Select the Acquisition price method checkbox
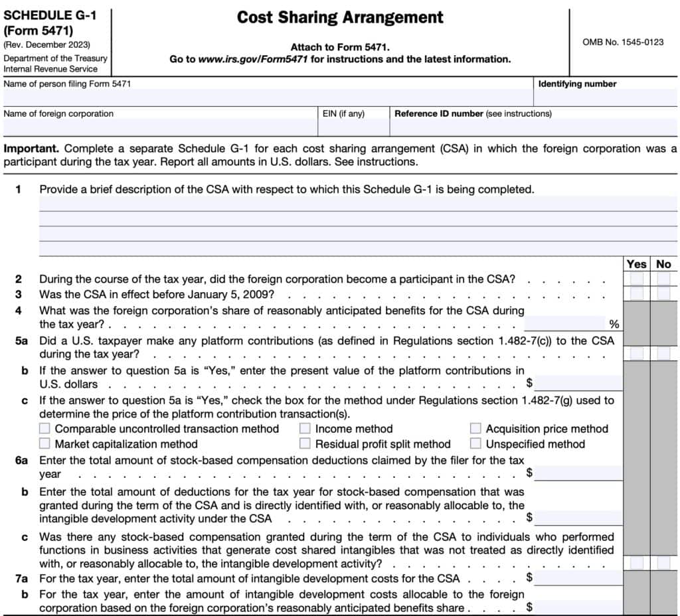 475,428
